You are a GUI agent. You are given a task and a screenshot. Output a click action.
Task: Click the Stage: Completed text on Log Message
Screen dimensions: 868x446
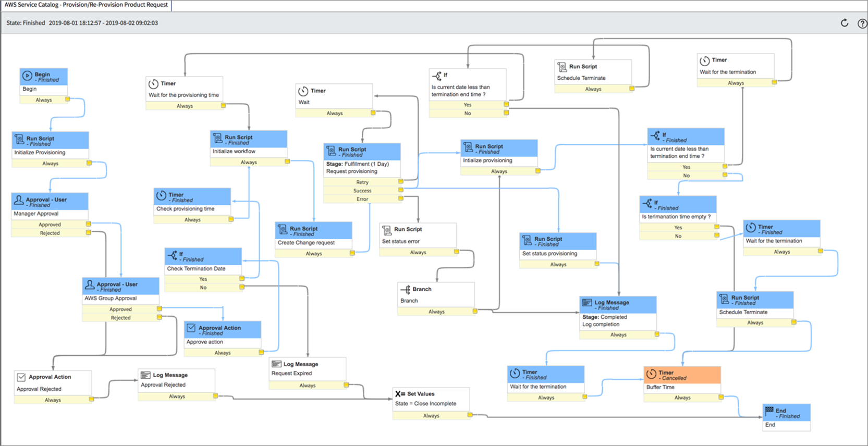[x=605, y=317]
